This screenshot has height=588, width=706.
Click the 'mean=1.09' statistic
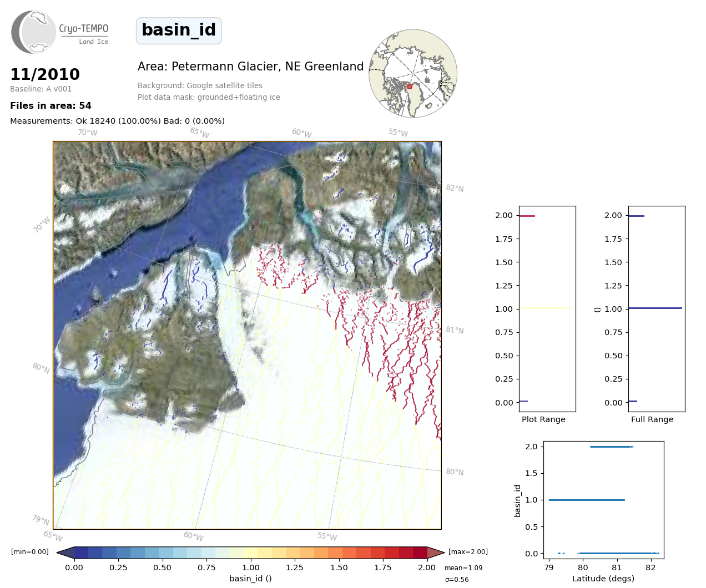point(463,568)
